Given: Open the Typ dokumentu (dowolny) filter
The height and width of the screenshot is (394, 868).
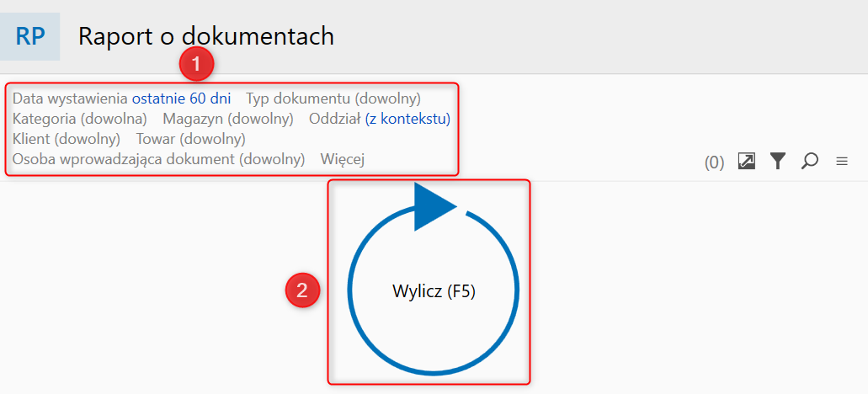Looking at the screenshot, I should click(333, 98).
